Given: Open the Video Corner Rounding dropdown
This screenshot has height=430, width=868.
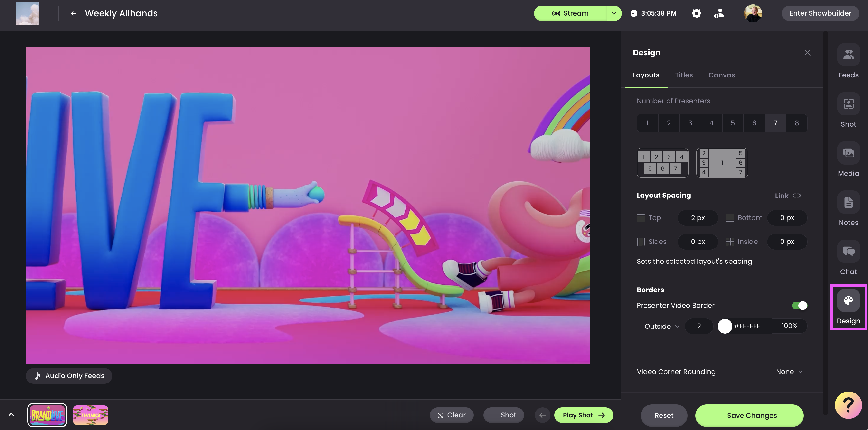Looking at the screenshot, I should 789,372.
